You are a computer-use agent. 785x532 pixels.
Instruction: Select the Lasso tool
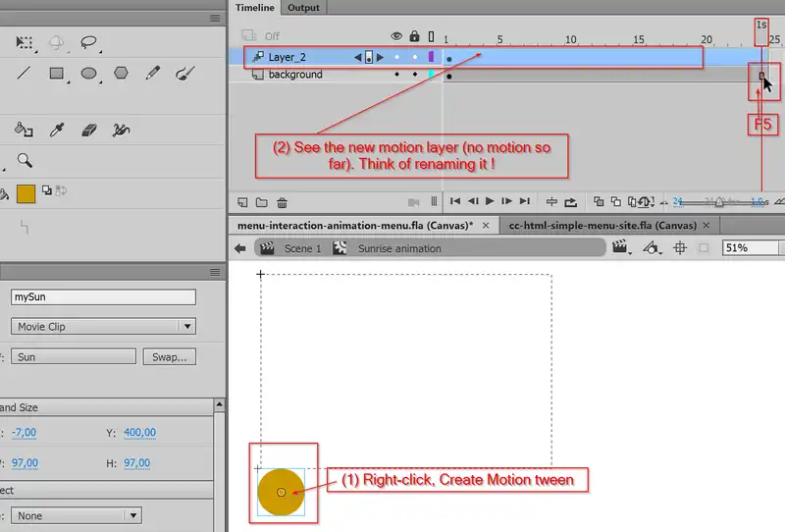coord(88,42)
